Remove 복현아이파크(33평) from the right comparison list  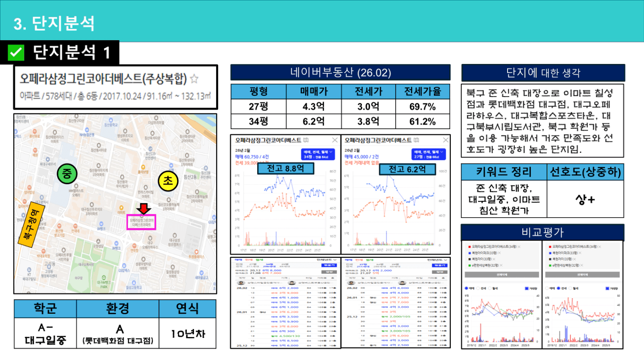(x=580, y=253)
